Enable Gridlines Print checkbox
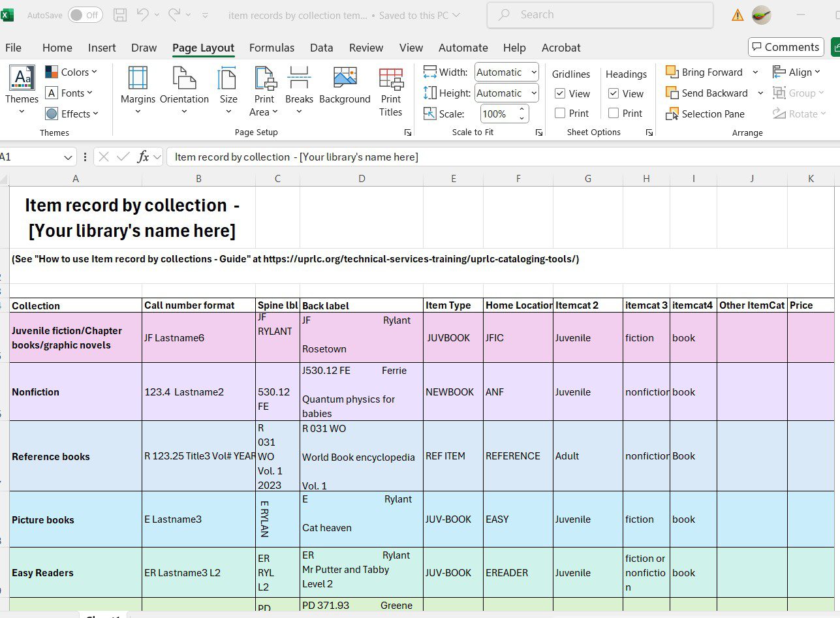The height and width of the screenshot is (618, 840). click(x=559, y=112)
